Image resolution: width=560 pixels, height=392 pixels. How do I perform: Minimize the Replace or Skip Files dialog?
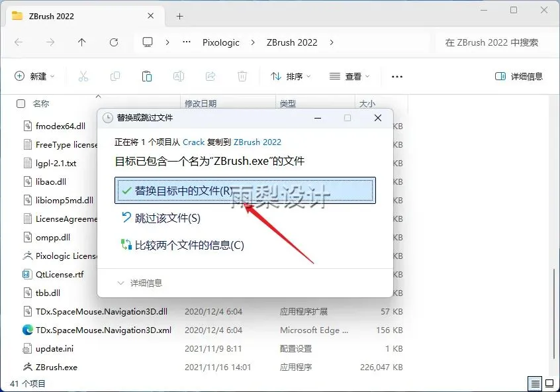[318, 118]
